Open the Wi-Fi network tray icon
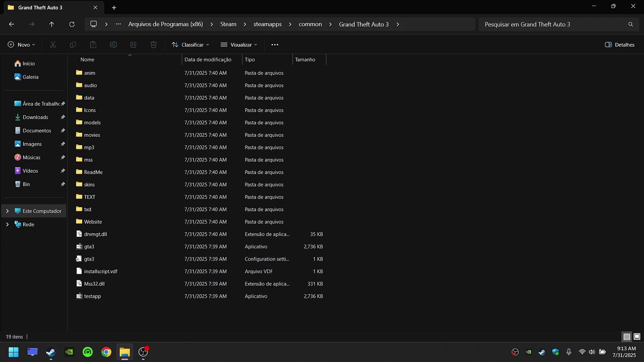The width and height of the screenshot is (644, 362). pos(582,352)
